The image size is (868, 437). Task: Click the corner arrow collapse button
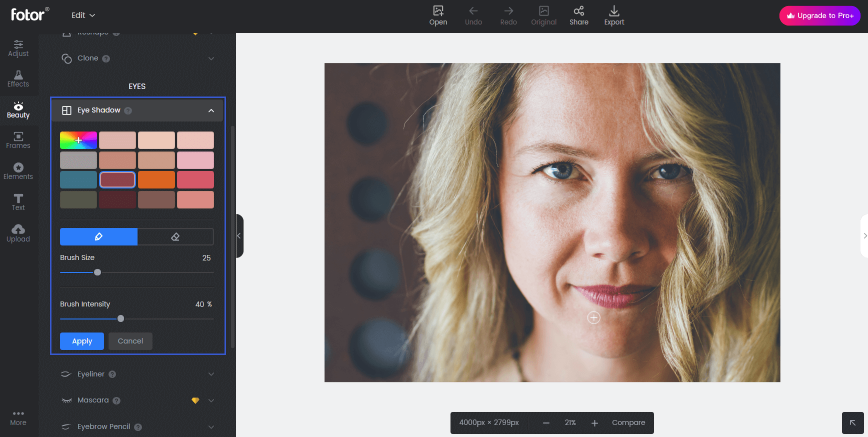[853, 423]
